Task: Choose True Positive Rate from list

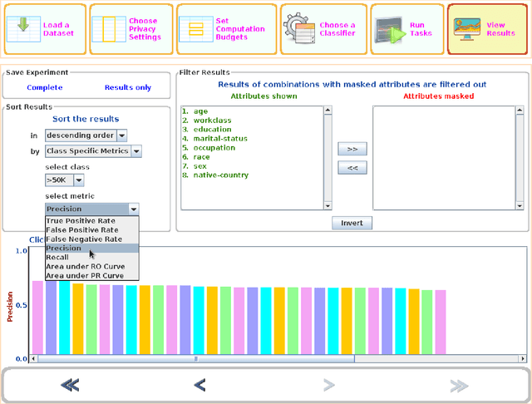Action: pos(81,221)
